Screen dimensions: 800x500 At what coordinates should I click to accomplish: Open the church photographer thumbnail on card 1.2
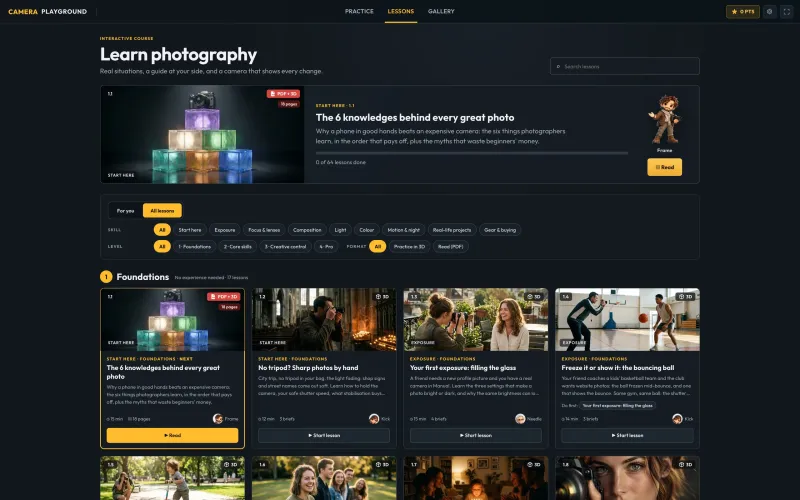point(324,319)
